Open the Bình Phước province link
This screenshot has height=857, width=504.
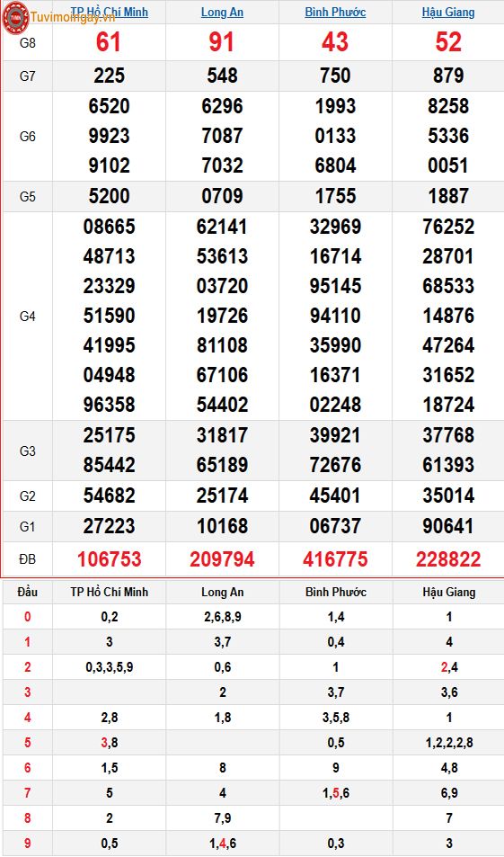335,12
